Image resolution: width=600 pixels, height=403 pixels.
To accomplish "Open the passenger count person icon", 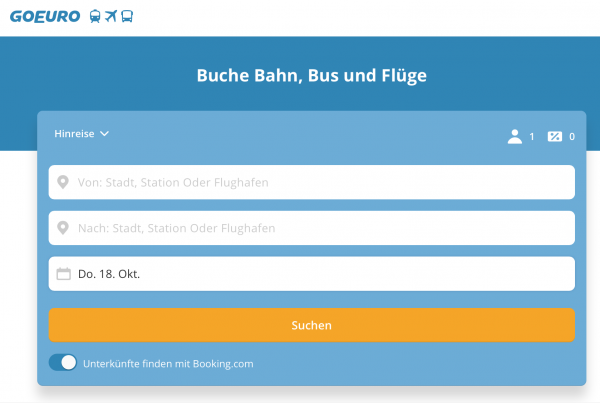I will click(515, 137).
